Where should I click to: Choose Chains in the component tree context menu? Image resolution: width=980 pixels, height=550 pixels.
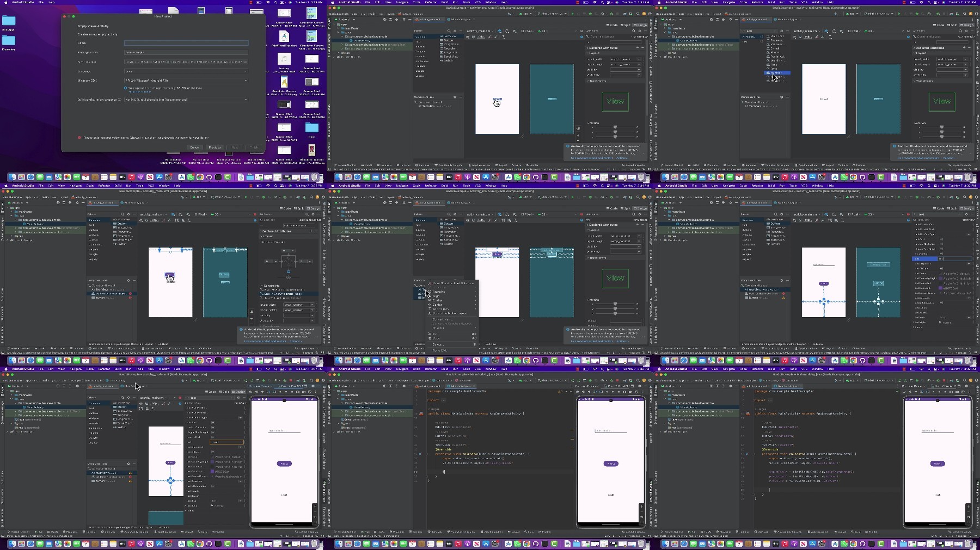tap(452, 300)
